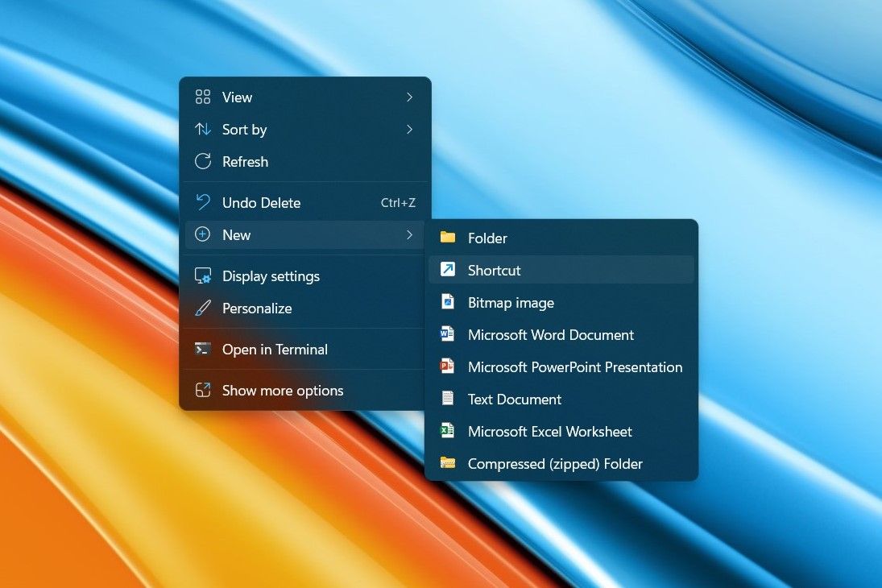Screen dimensions: 882x588
Task: Create a Microsoft Word Document
Action: (561, 334)
